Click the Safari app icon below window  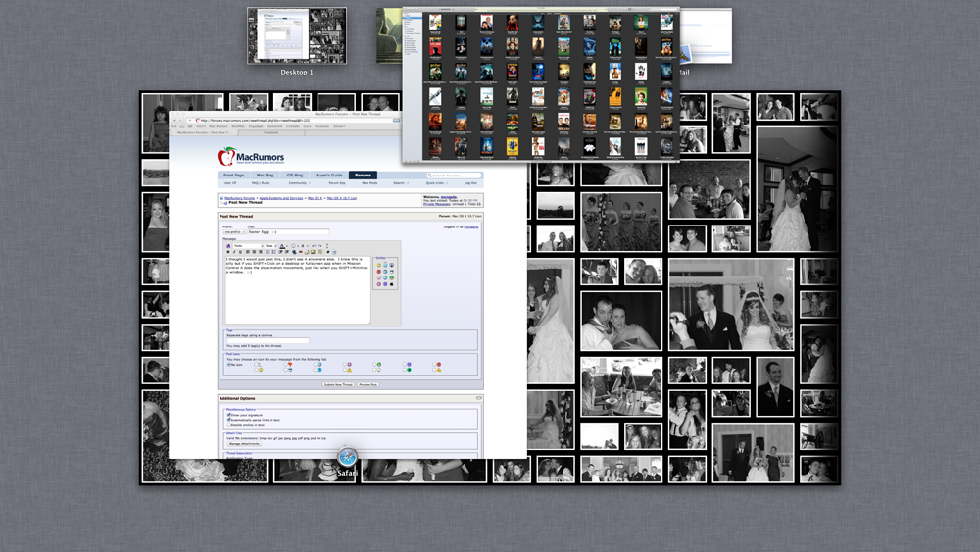click(347, 457)
